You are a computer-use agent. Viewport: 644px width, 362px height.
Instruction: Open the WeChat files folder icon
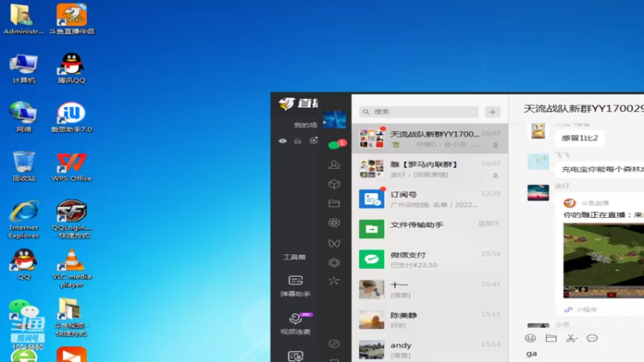[x=334, y=204]
